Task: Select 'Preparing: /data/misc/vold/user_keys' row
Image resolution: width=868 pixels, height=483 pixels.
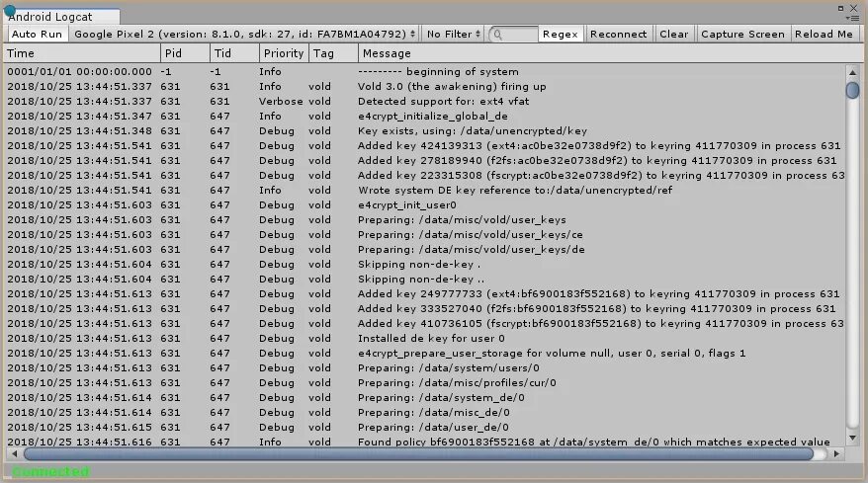Action: 425,220
